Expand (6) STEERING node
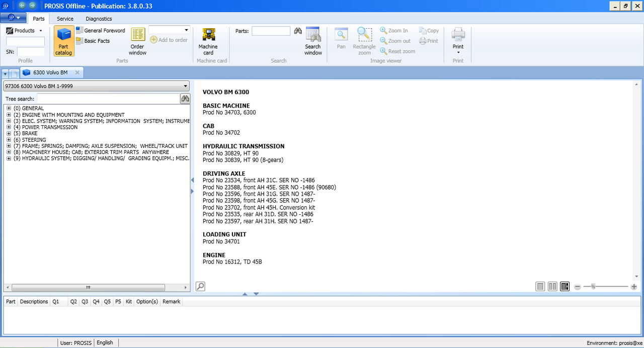This screenshot has height=348, width=644. pyautogui.click(x=9, y=140)
